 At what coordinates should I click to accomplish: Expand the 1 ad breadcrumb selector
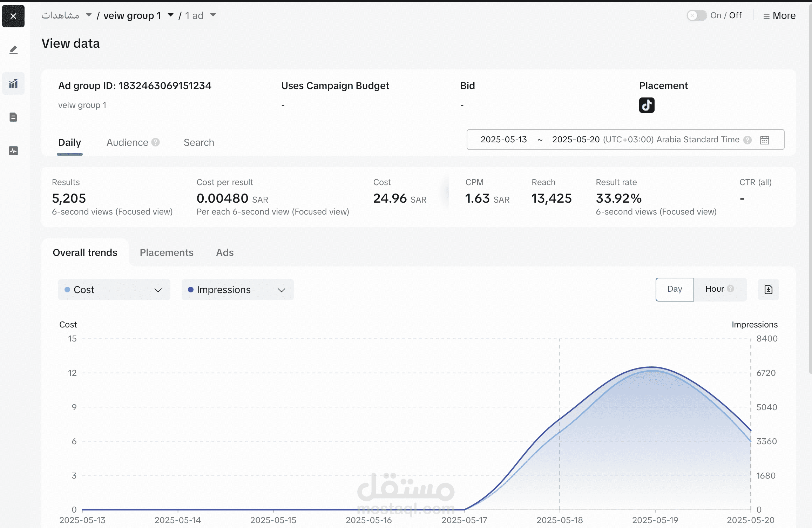[x=213, y=15]
